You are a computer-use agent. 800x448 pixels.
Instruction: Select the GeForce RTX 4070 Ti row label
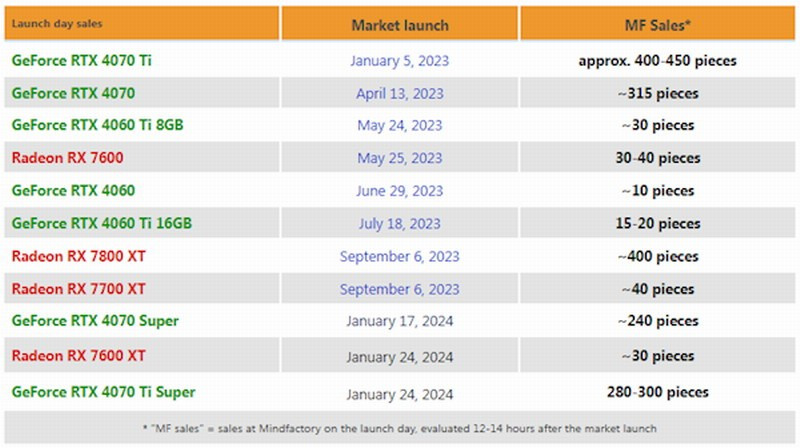point(82,60)
